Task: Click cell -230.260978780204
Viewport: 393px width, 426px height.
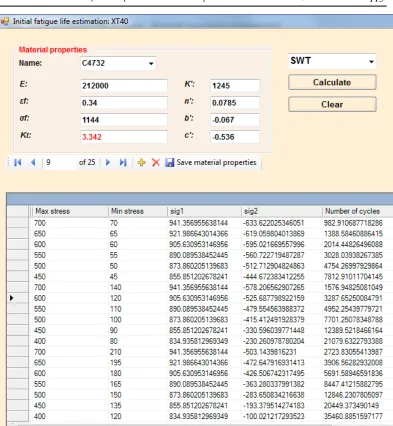Action: coord(282,341)
